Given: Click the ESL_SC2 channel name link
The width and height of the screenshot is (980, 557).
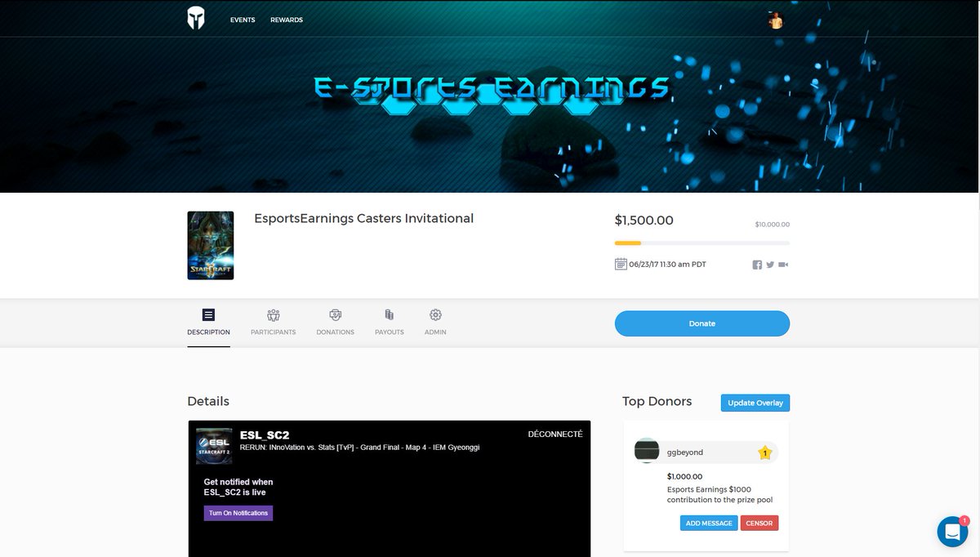Looking at the screenshot, I should click(x=265, y=435).
